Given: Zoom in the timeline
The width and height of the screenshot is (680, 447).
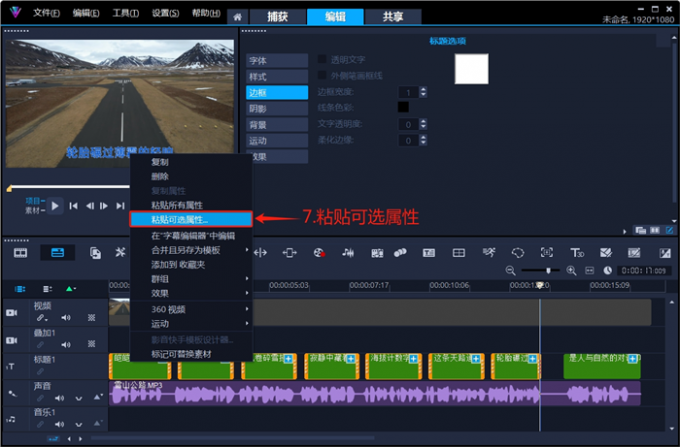Looking at the screenshot, I should [x=572, y=271].
